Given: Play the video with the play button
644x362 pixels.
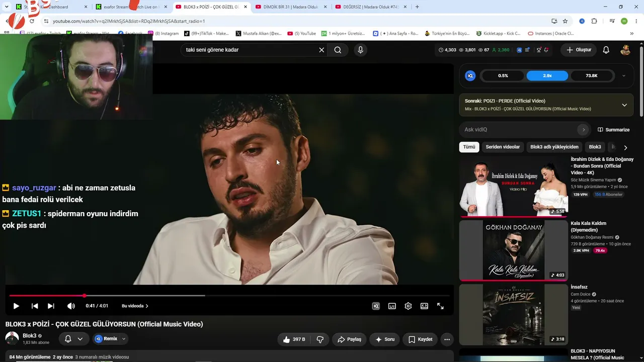Looking at the screenshot, I should pos(16,306).
